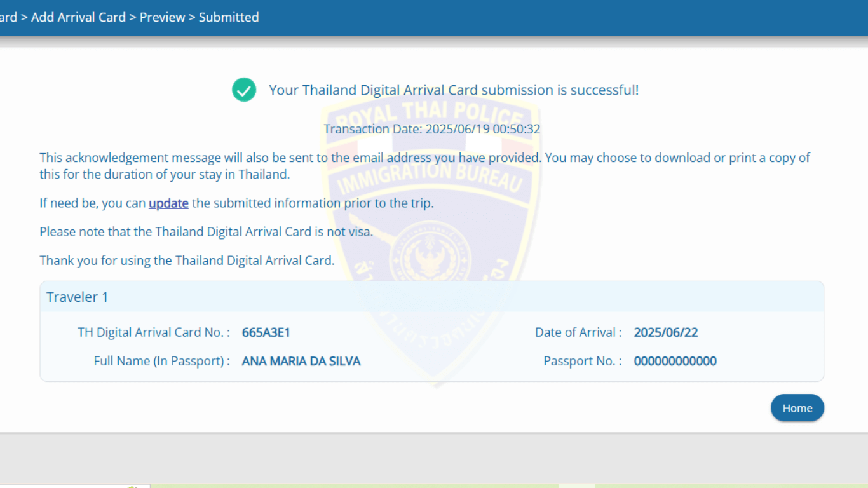This screenshot has height=488, width=868.
Task: Open the update link for submitted information
Action: click(x=168, y=203)
